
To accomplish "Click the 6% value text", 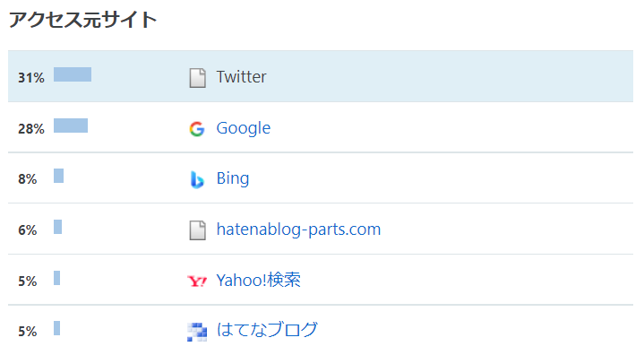I will (x=28, y=230).
